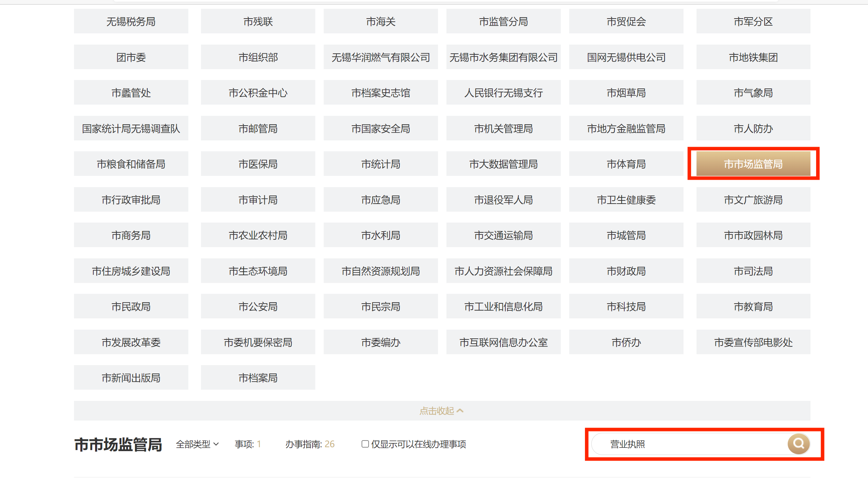
Task: Collapse department list via 点击收起
Action: [x=442, y=411]
